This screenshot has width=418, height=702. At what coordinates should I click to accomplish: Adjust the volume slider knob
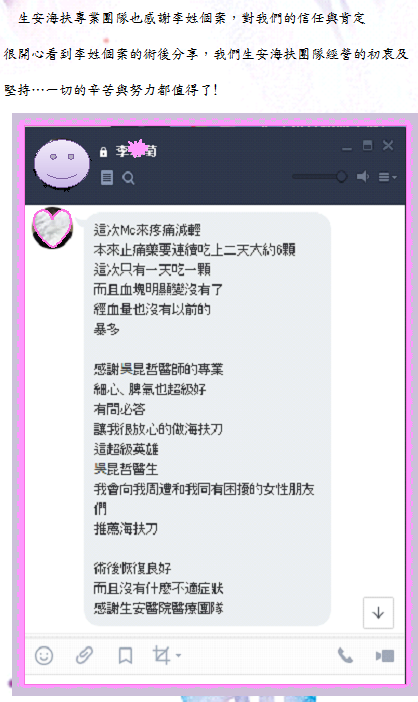[341, 176]
